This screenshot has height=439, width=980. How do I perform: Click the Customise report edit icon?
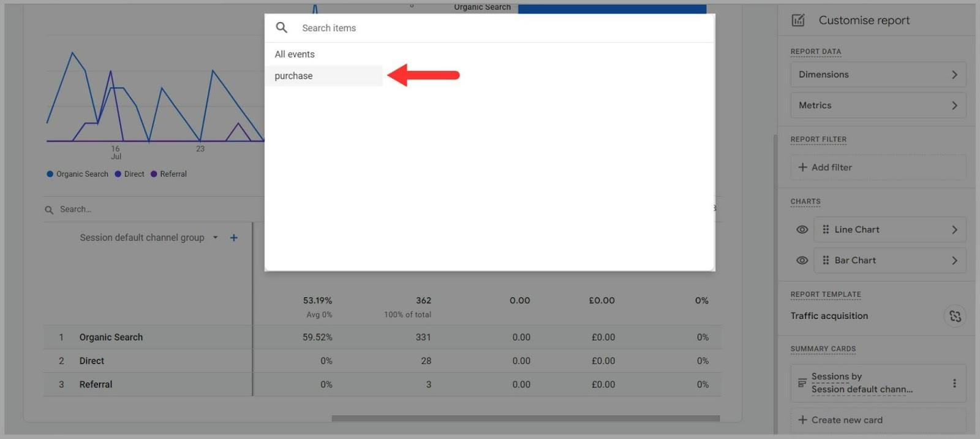(798, 20)
